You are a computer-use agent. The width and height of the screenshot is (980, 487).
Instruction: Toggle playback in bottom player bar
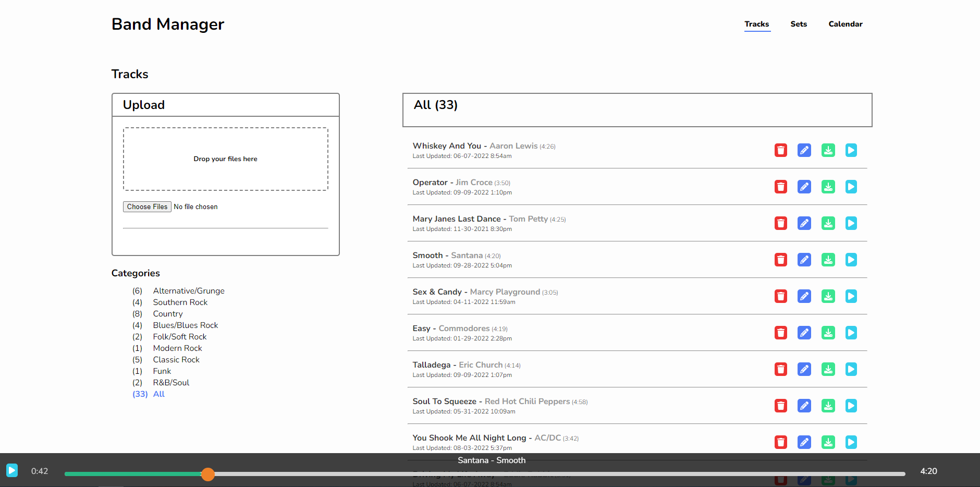click(12, 470)
